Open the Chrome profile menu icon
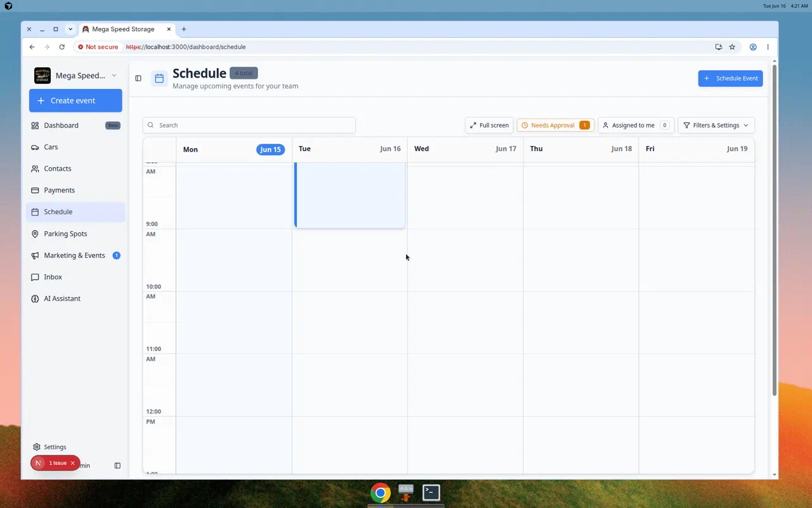The height and width of the screenshot is (508, 812). [x=753, y=47]
